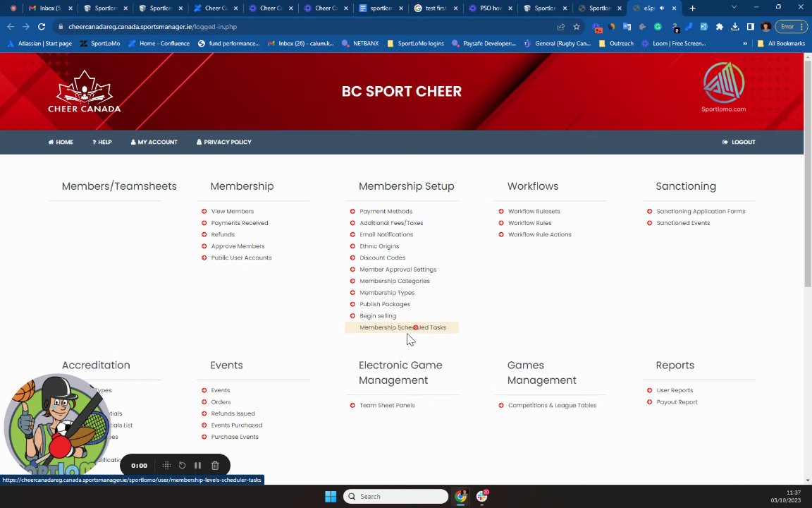Click the Cheer Canada logo
The height and width of the screenshot is (508, 812).
(x=85, y=92)
